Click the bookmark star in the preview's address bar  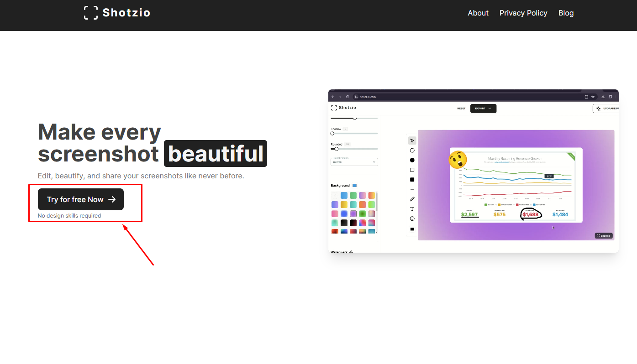(593, 97)
